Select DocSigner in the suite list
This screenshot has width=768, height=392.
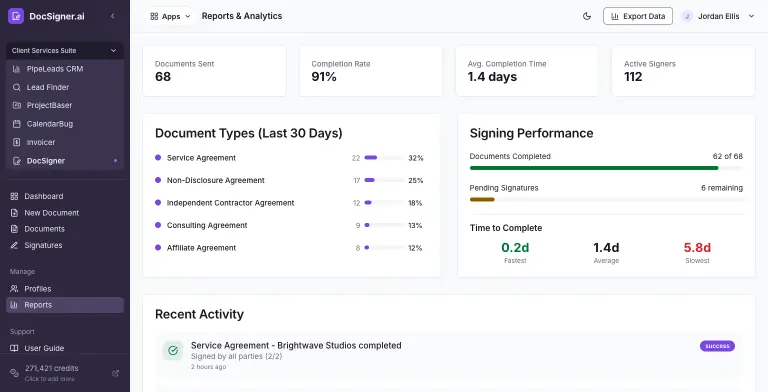(x=65, y=161)
